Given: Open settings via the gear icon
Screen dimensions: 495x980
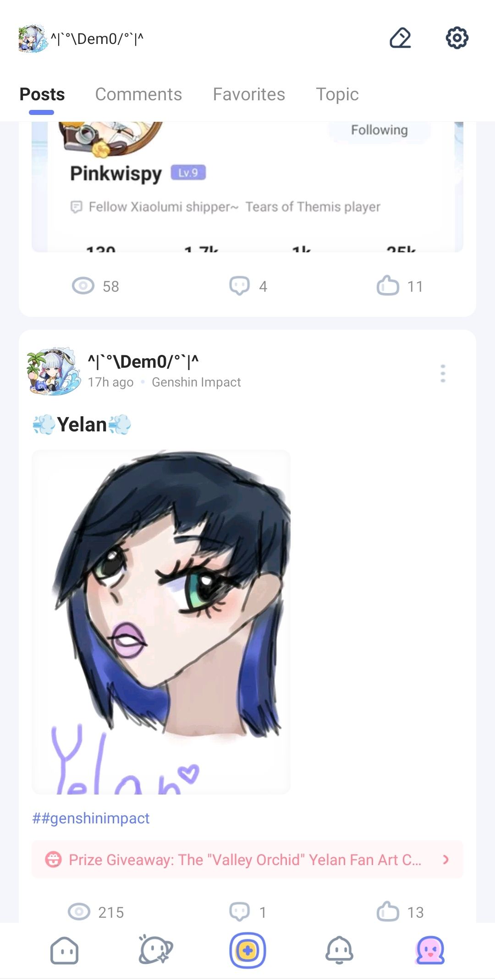Looking at the screenshot, I should pos(457,38).
